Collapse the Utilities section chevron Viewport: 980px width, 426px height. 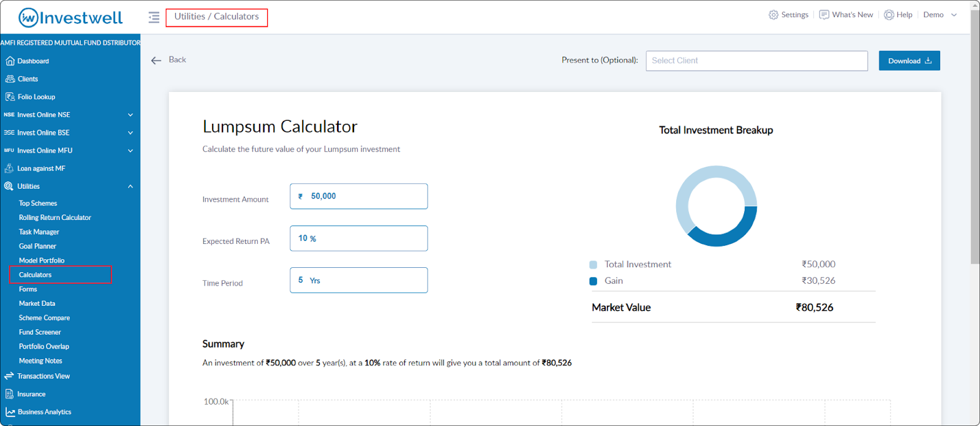coord(130,186)
